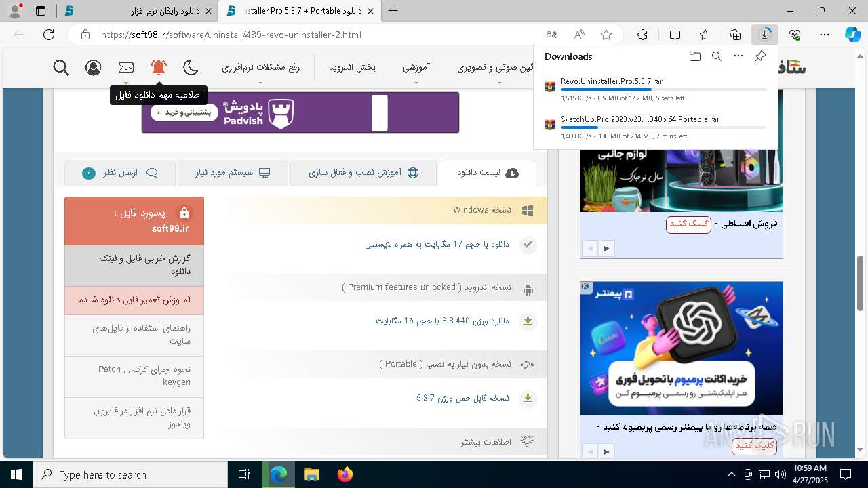Open نحوه اجرای کرک Patch keygen guide
The width and height of the screenshot is (868, 488).
click(x=134, y=376)
